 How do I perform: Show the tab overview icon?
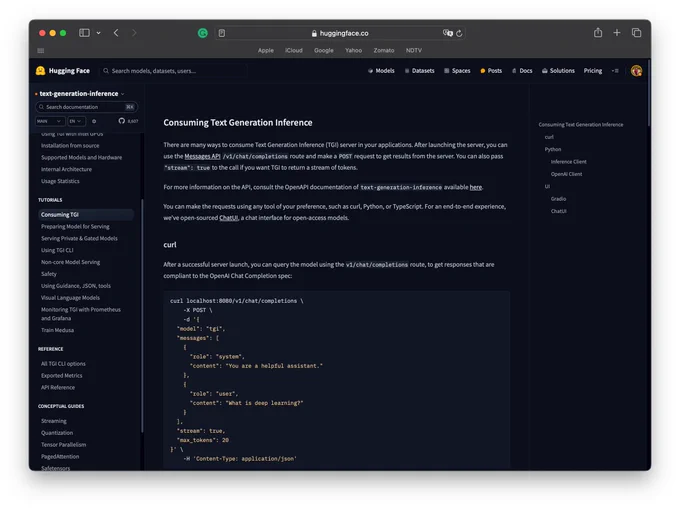(x=636, y=33)
